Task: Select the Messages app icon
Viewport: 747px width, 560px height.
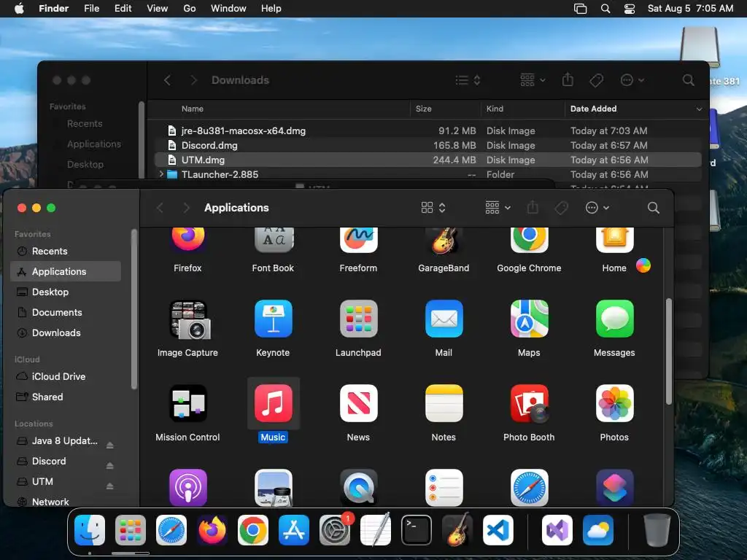Action: pos(614,319)
